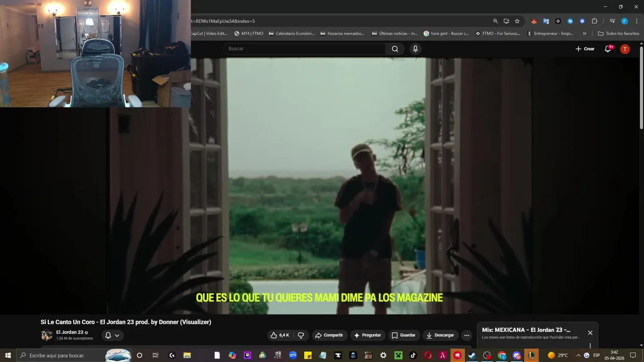
Task: Open League of Legends on taskbar
Action: 531,355
